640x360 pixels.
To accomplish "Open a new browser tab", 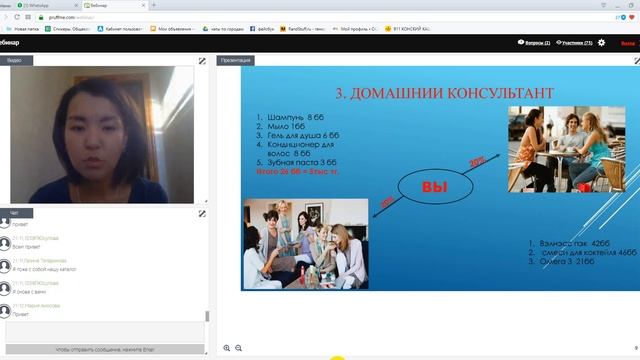I will (154, 5).
